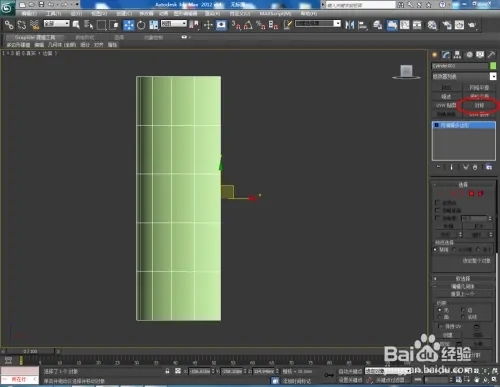Collapse the Edit Geometry (编辑几何体) rollout

(x=463, y=286)
